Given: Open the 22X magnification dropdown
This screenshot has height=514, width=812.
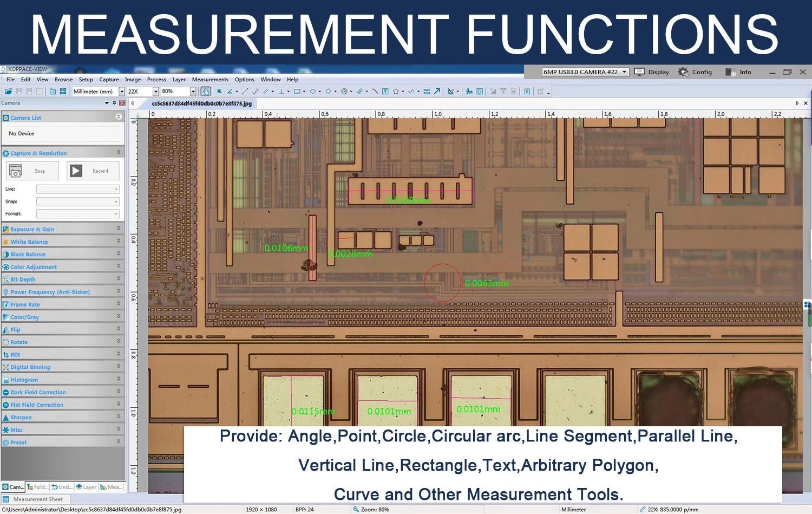Looking at the screenshot, I should (156, 92).
